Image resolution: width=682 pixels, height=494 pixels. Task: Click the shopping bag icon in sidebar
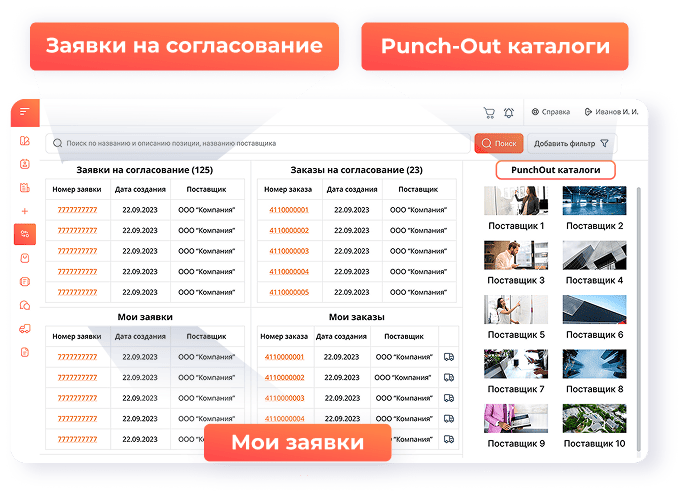point(25,258)
